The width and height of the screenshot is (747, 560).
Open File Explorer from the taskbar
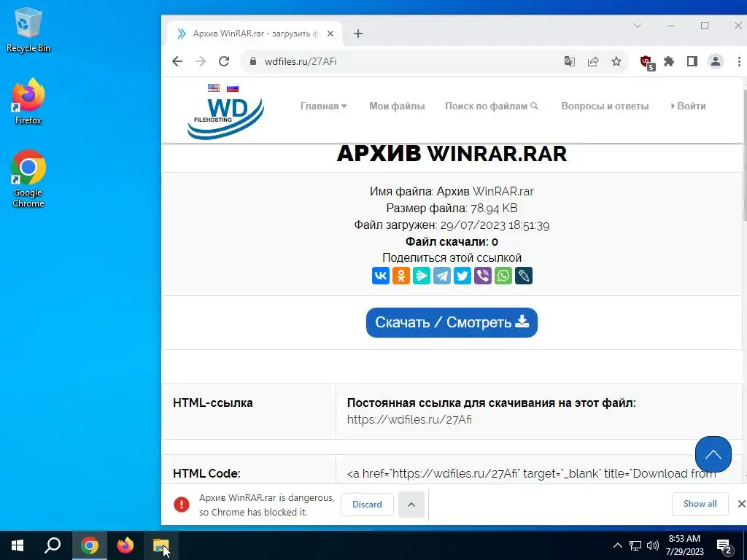(161, 545)
